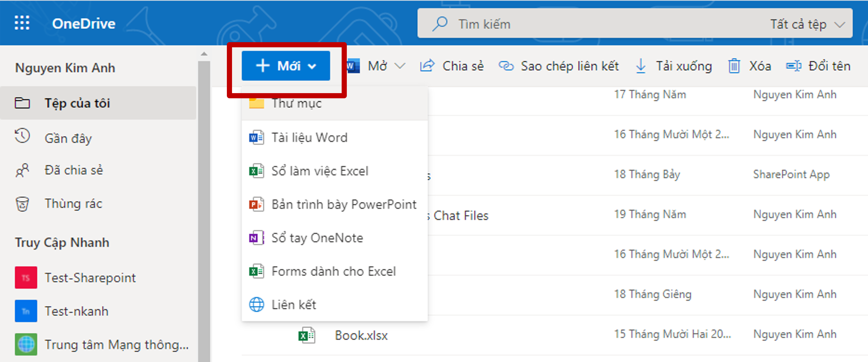The width and height of the screenshot is (868, 362).
Task: Go to Gần đây recent files
Action: [x=68, y=138]
